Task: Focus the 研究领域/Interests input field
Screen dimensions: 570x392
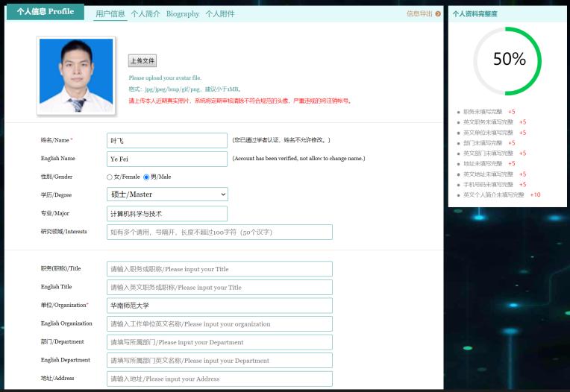Action: tap(219, 233)
